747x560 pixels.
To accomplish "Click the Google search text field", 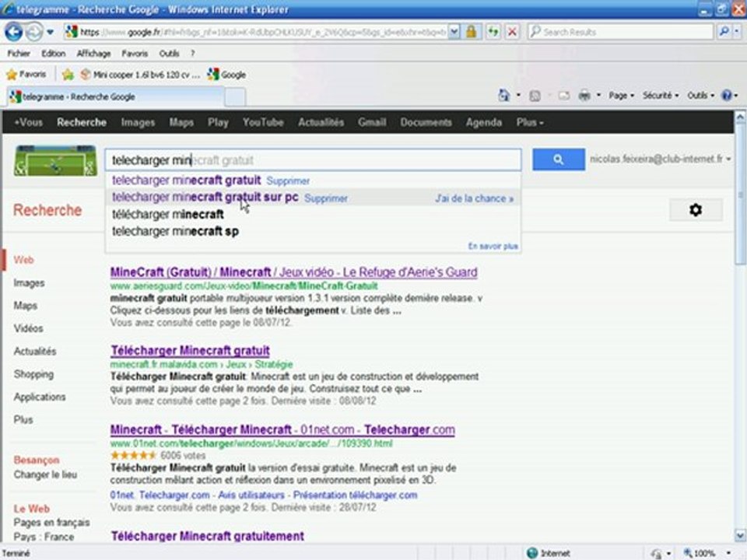I will (313, 160).
